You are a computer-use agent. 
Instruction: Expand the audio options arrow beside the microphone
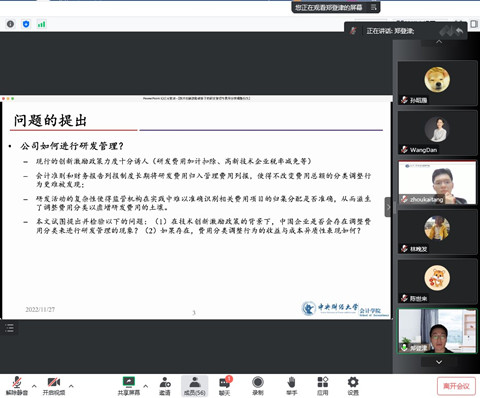[34, 386]
